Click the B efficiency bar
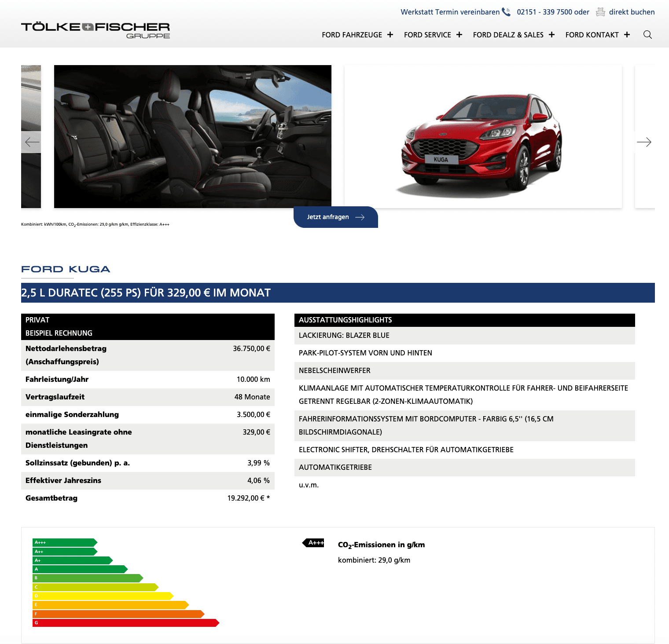Viewport: 669px width, 644px height. [x=88, y=578]
